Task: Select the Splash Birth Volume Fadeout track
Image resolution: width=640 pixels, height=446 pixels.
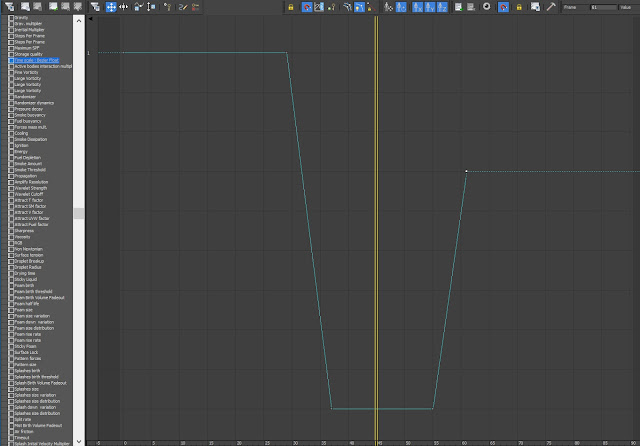Action: [x=40, y=383]
